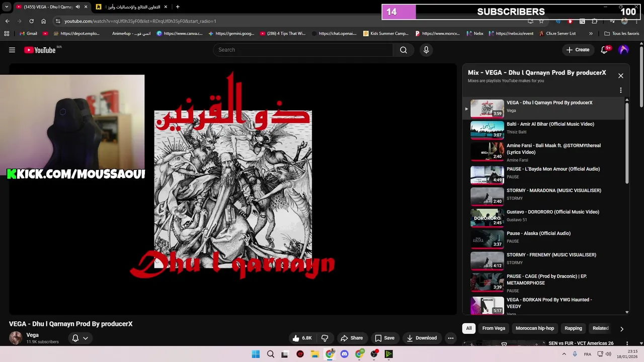Bookmark this page with the star
Screen dimensions: 644x362
[541, 21]
